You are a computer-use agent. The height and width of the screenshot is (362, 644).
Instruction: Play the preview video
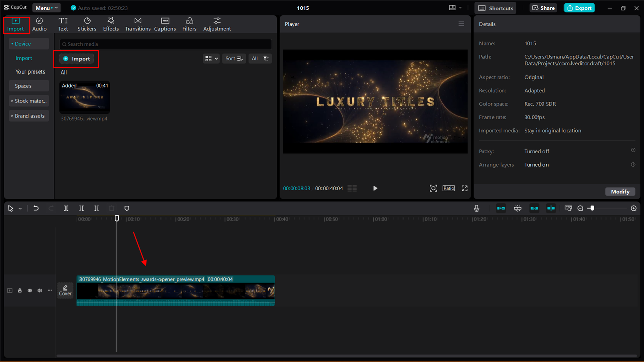pos(375,188)
